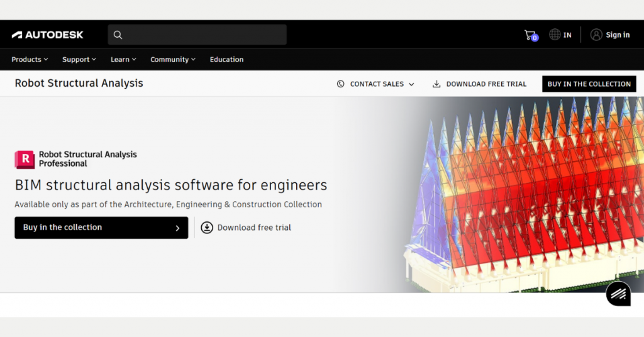
Task: Click DOWNLOAD FREE TRIAL in sub-header
Action: click(486, 84)
